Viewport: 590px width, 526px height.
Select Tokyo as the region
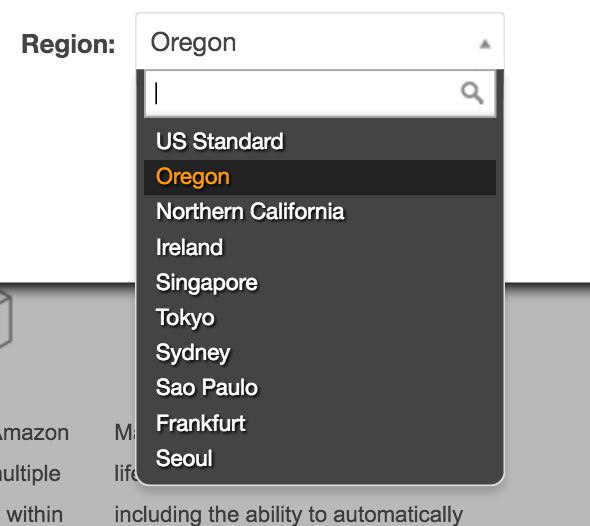[320, 318]
